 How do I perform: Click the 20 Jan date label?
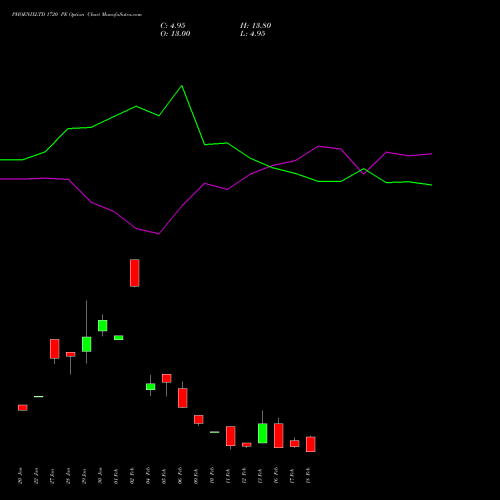point(21,476)
